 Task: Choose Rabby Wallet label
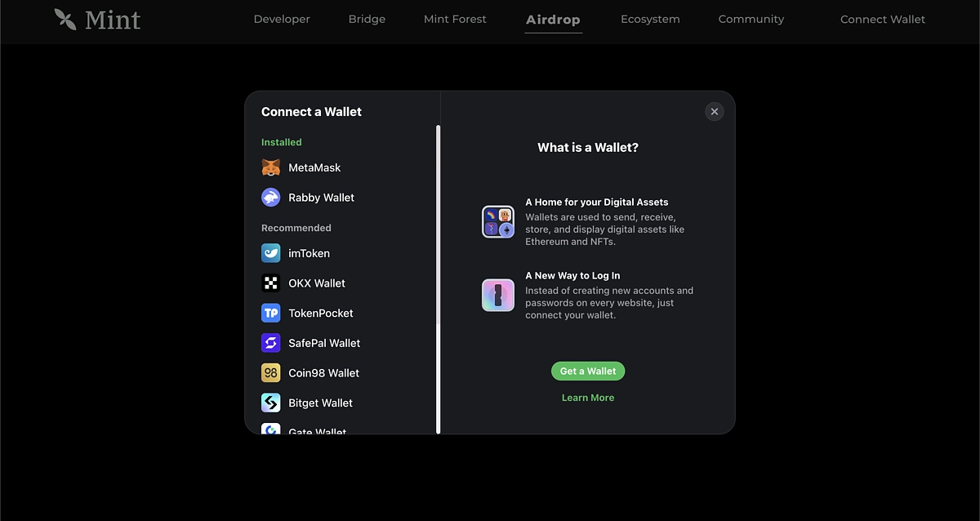[x=322, y=198]
